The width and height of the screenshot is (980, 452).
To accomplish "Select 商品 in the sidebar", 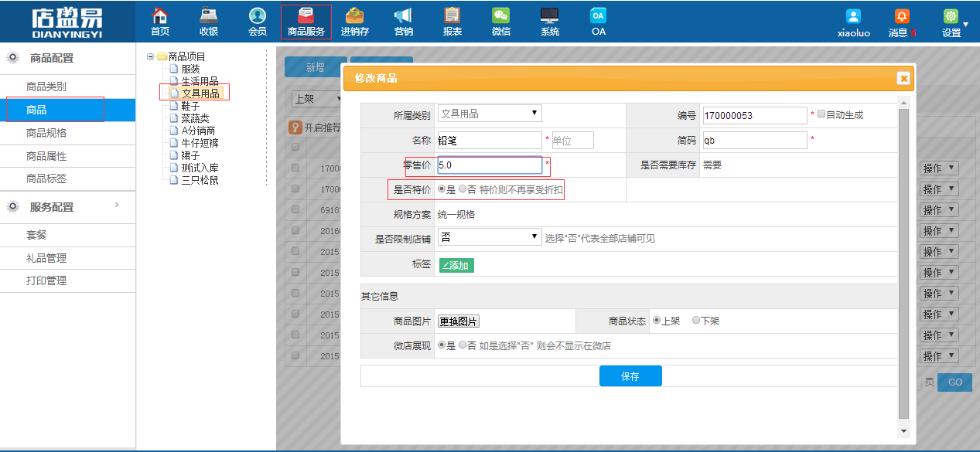I will tap(68, 110).
